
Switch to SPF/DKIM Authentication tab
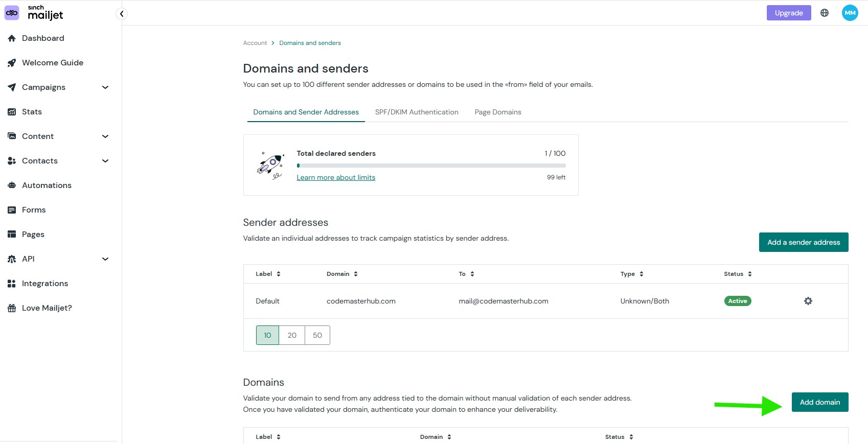(x=417, y=112)
